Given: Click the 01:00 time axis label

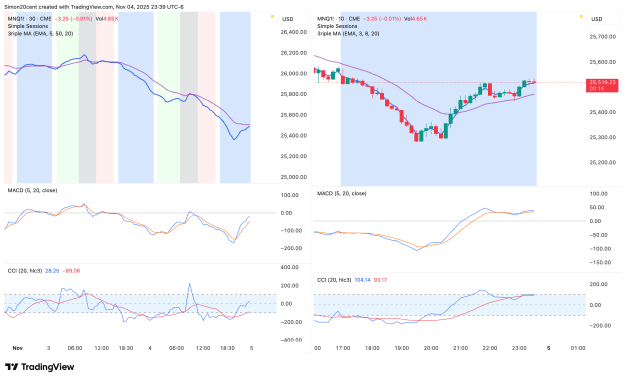Looking at the screenshot, I should click(x=578, y=348).
